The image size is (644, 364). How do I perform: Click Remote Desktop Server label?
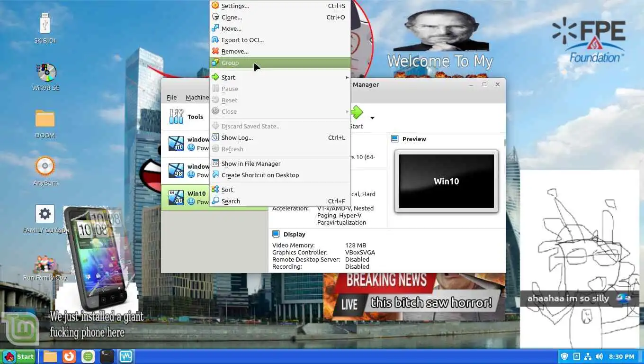pyautogui.click(x=306, y=259)
